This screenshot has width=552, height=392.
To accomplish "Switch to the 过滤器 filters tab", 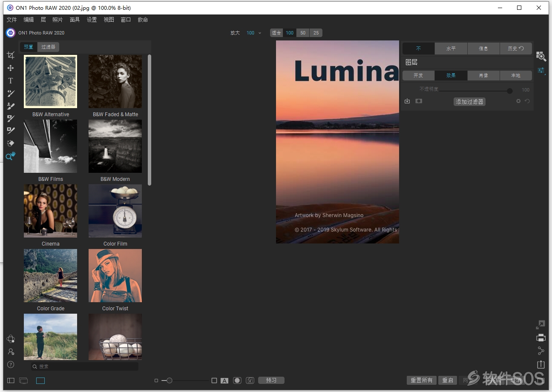I will [x=48, y=47].
